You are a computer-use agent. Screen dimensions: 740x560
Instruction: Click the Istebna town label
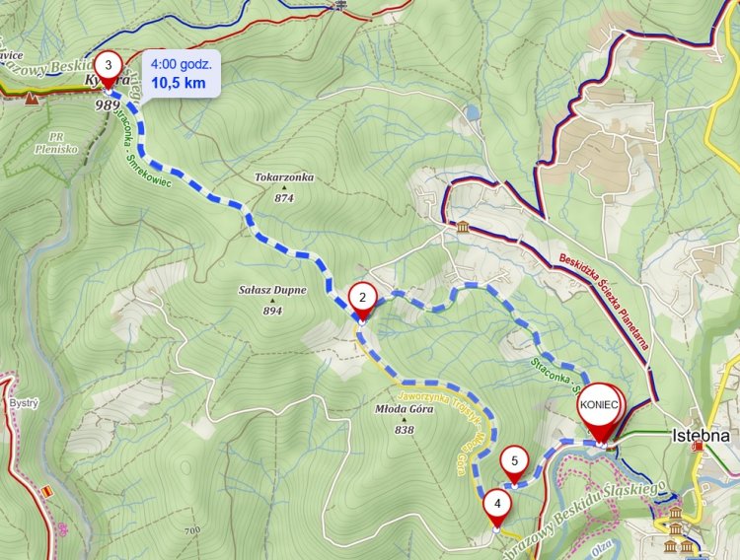(701, 435)
